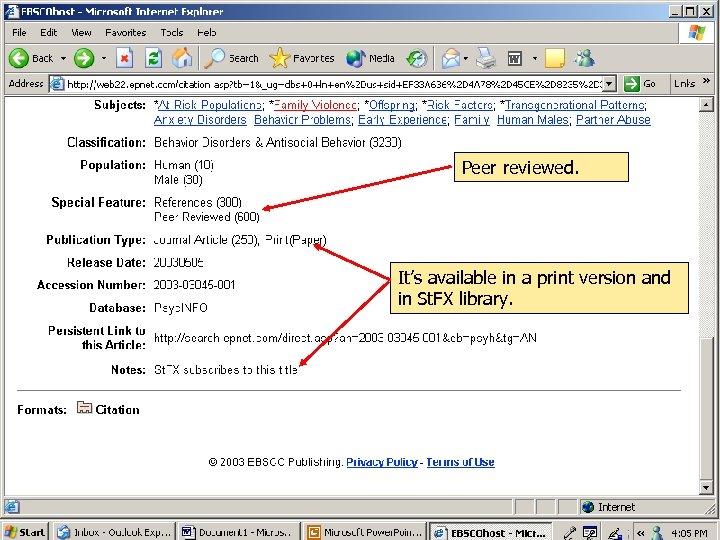Follow the Behavior Problems subject link
The height and width of the screenshot is (540, 720).
pyautogui.click(x=303, y=120)
